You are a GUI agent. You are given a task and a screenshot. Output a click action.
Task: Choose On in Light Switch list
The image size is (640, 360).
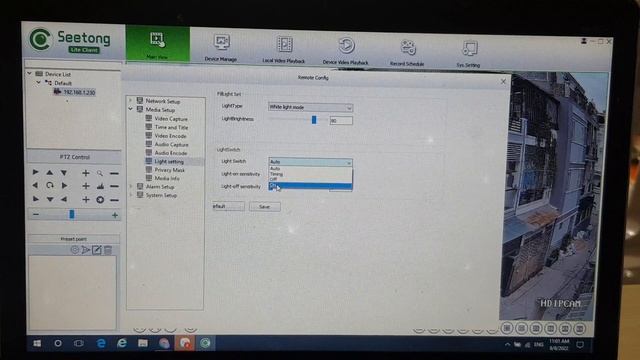coord(310,186)
